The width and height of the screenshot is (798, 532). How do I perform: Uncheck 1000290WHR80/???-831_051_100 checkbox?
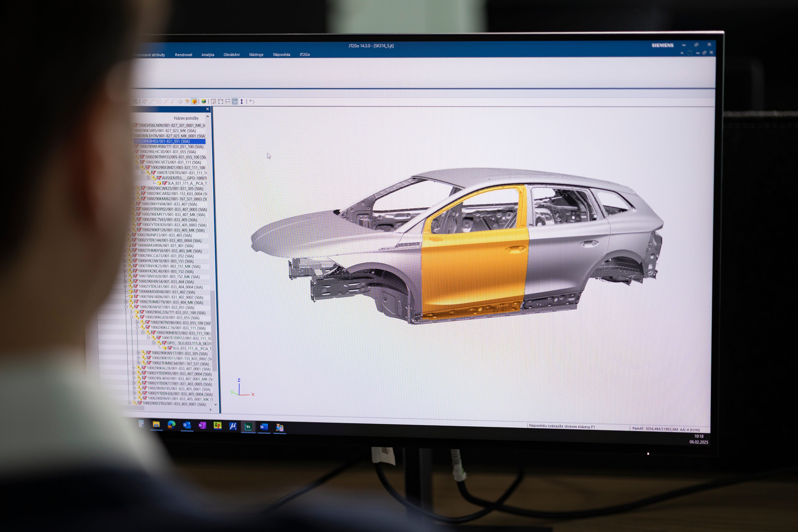pos(136,146)
